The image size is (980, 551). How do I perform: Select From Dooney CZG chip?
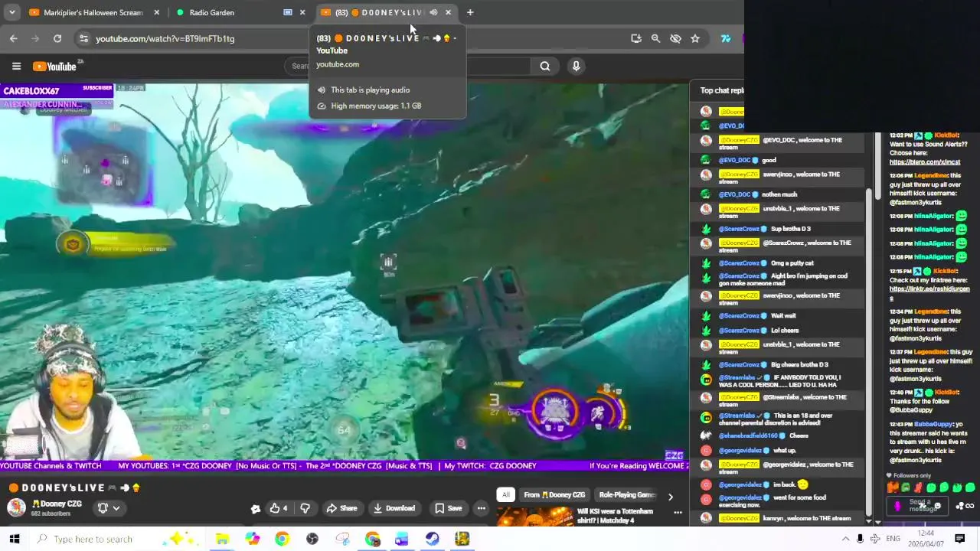pyautogui.click(x=554, y=494)
